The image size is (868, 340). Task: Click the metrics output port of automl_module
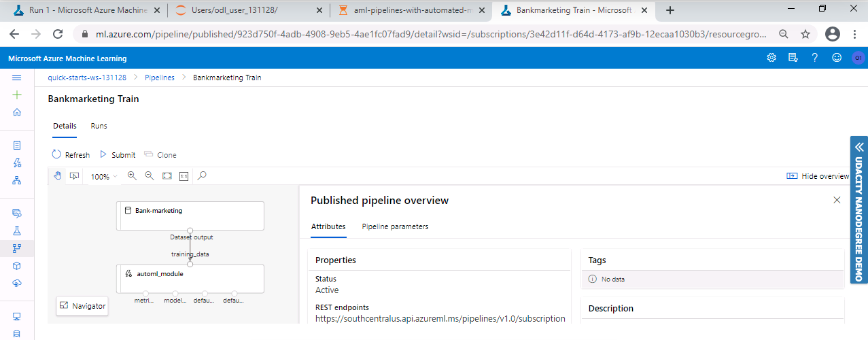coord(145,293)
